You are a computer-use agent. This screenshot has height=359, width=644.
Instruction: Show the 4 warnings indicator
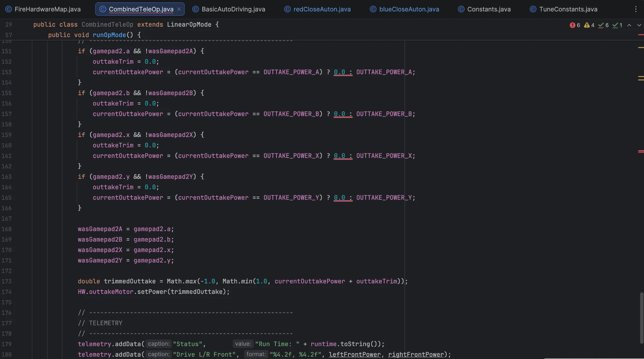(x=589, y=25)
